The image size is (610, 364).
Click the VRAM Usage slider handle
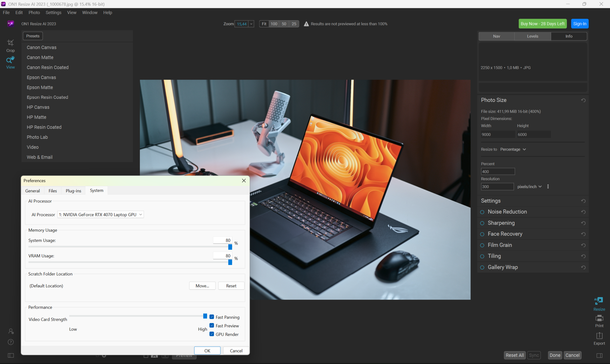230,262
